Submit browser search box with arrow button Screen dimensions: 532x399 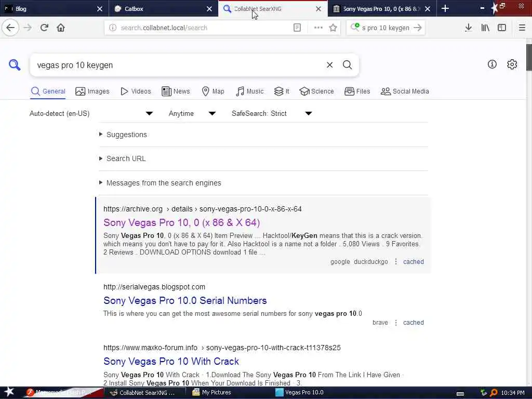pos(418,28)
